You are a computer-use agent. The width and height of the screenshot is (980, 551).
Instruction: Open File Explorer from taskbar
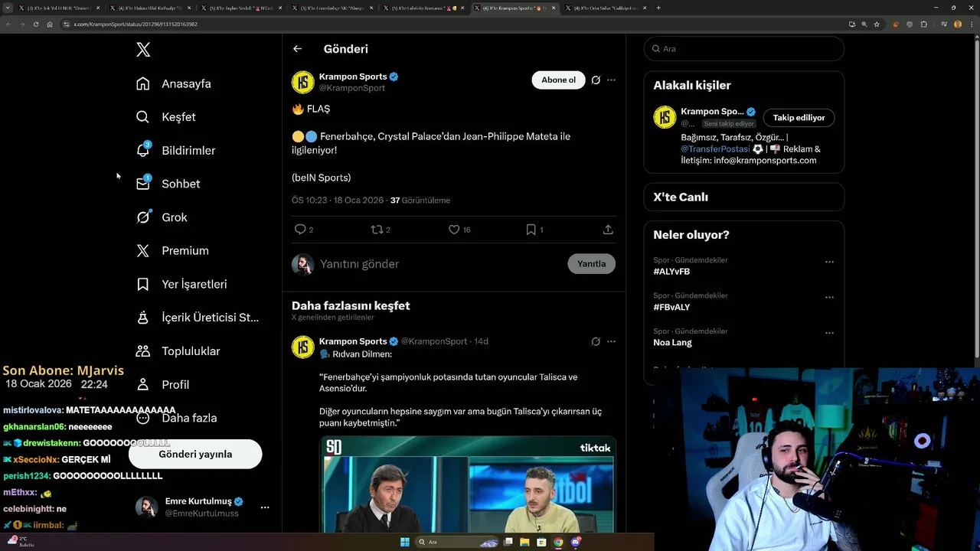[525, 542]
